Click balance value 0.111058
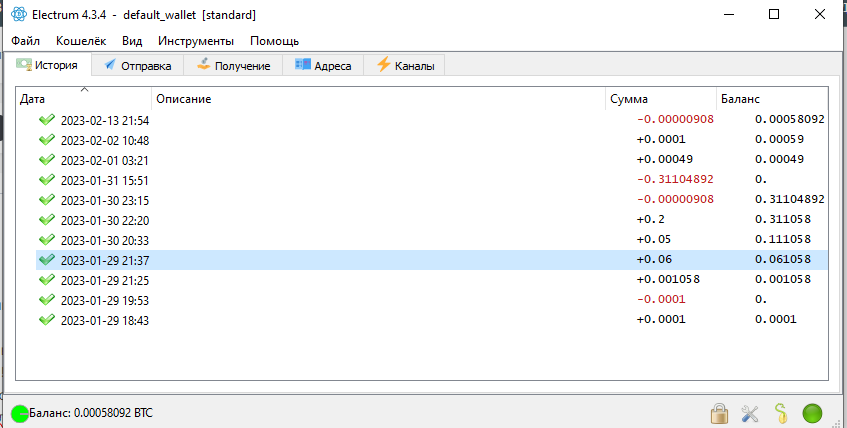This screenshot has height=428, width=847. (x=783, y=239)
